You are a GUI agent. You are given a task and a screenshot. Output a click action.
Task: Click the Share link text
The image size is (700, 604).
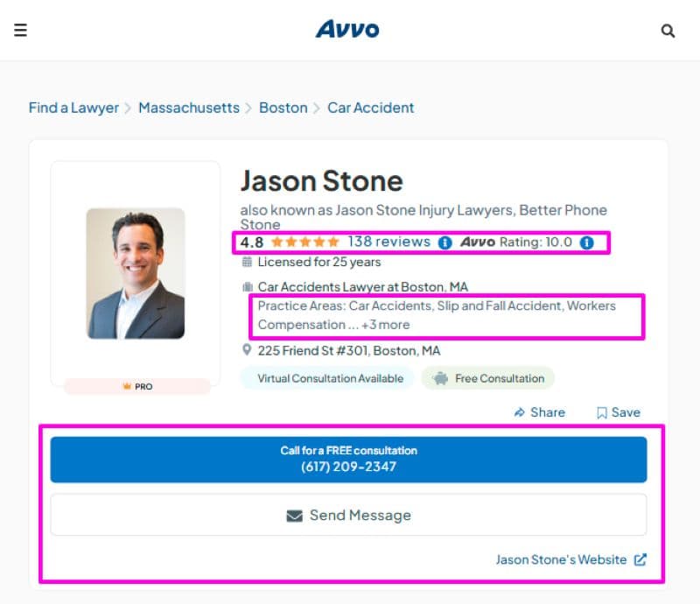[548, 412]
